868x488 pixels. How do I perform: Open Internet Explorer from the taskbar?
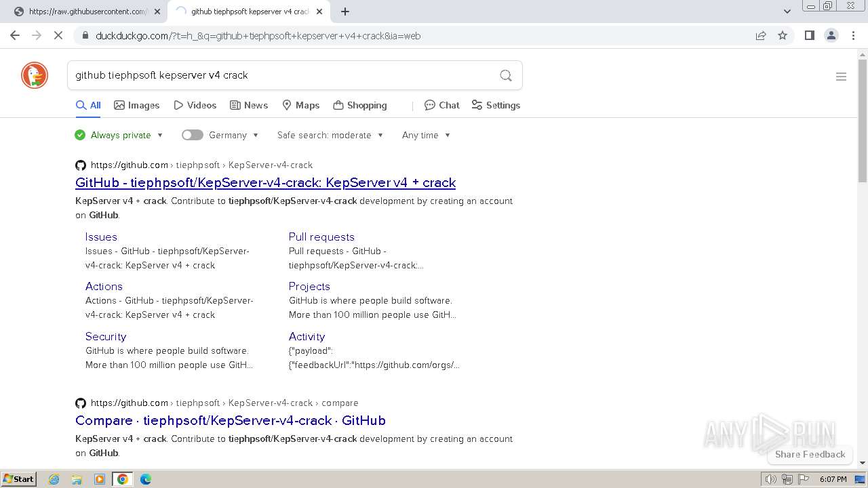54,479
